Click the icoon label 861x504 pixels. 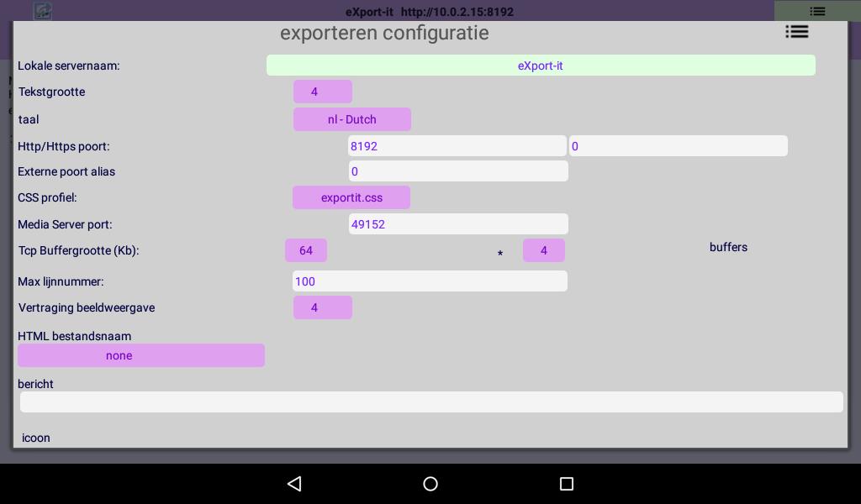tap(35, 438)
